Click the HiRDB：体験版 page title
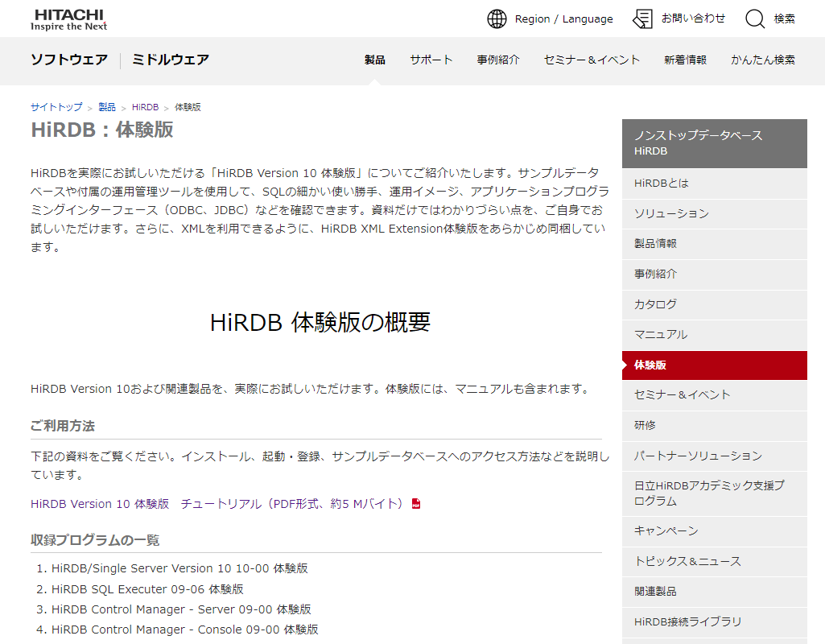825x644 pixels. pyautogui.click(x=102, y=130)
